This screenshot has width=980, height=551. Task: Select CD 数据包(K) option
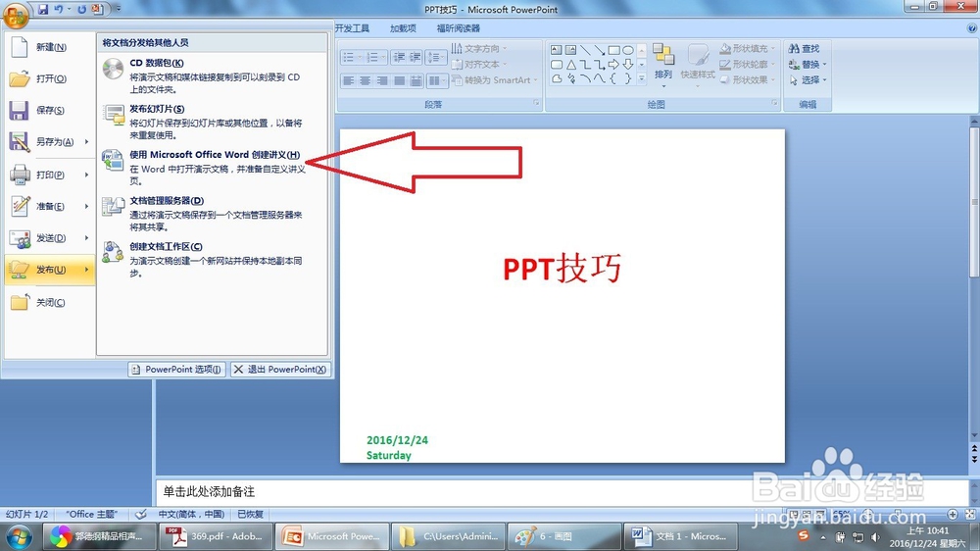pos(212,75)
